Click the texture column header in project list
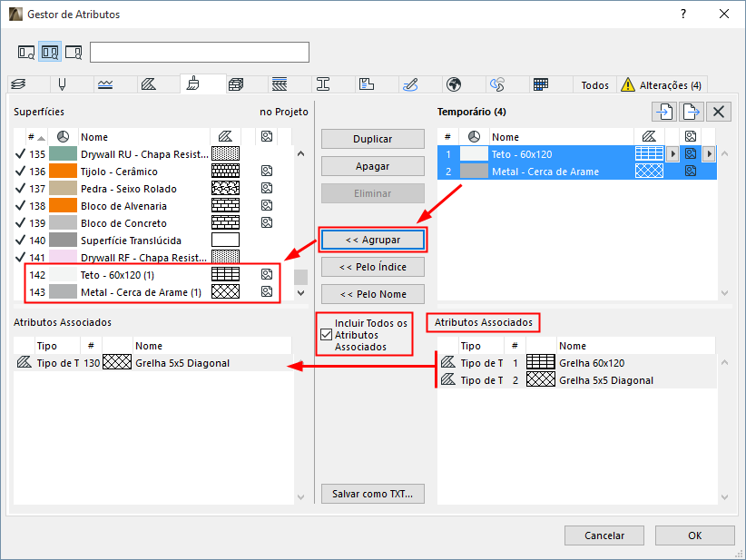 pyautogui.click(x=267, y=137)
